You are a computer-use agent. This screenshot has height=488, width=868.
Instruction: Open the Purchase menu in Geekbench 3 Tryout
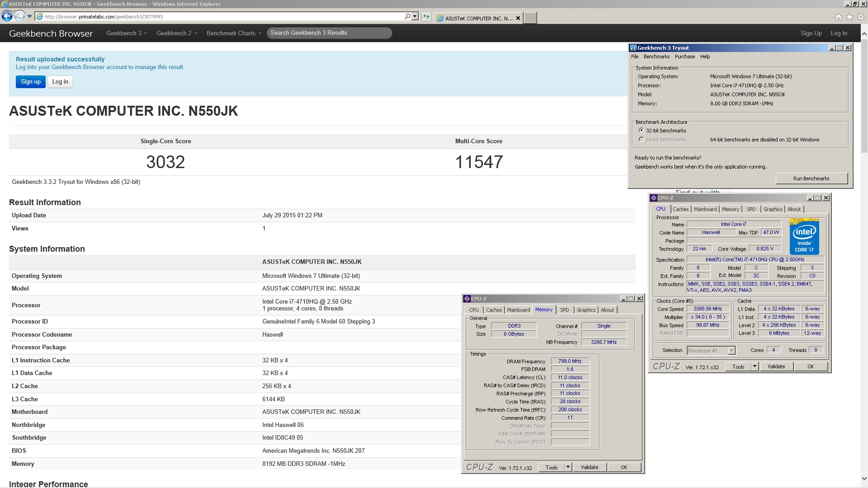(685, 56)
